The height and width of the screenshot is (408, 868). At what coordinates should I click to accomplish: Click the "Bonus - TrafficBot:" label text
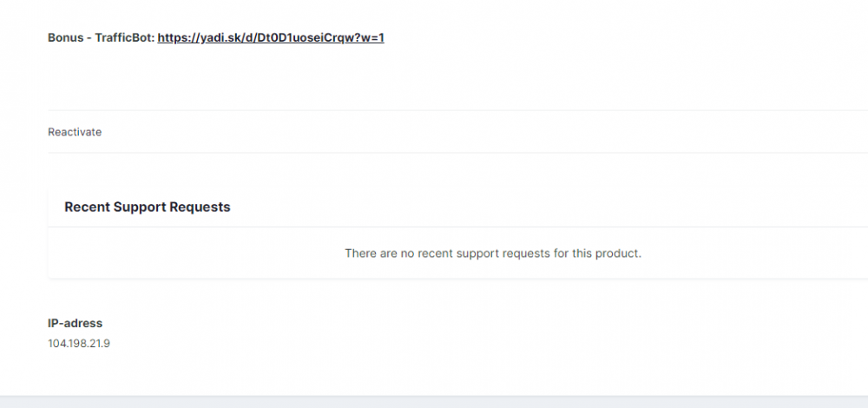[101, 38]
